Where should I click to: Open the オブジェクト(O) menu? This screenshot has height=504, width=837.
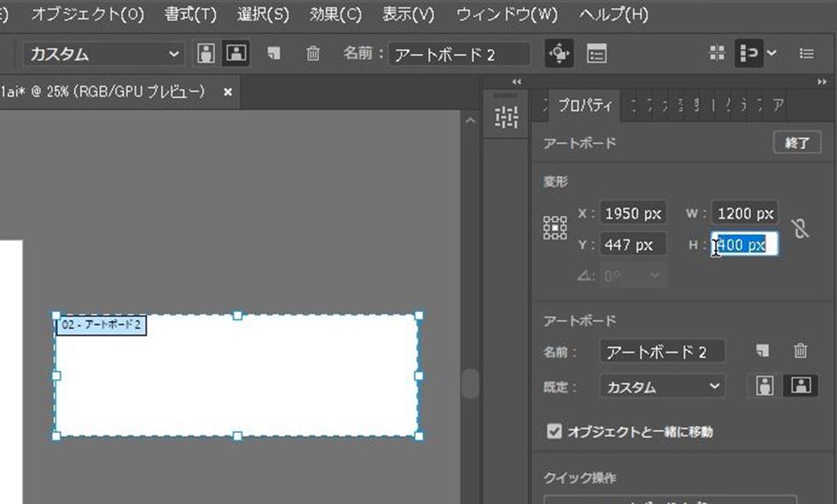87,14
